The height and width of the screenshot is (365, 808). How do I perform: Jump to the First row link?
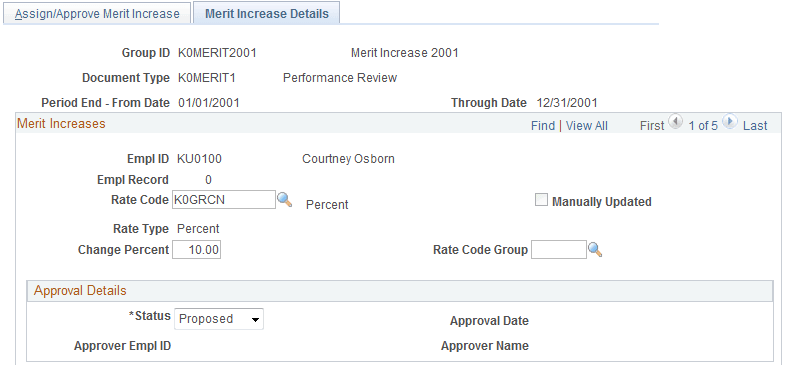(x=652, y=126)
